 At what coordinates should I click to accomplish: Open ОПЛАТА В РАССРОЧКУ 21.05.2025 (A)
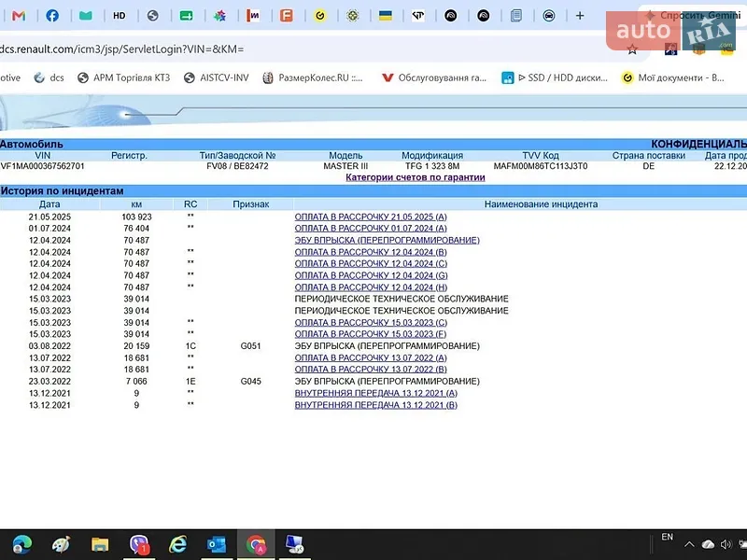[x=371, y=217]
